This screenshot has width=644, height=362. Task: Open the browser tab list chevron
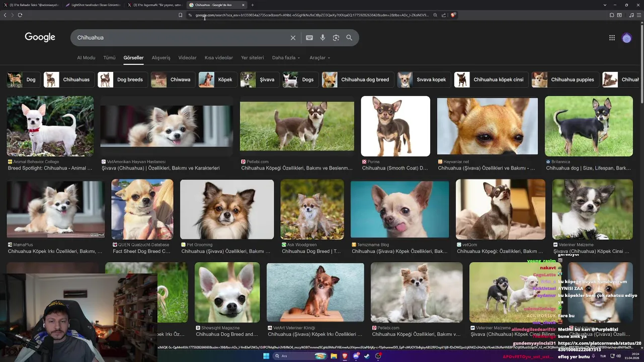[605, 5]
